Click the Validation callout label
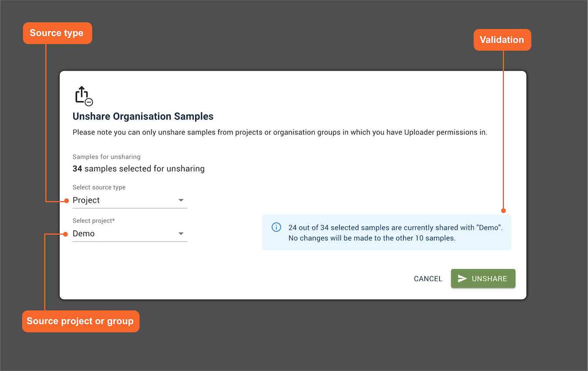This screenshot has width=588, height=371. click(x=502, y=40)
